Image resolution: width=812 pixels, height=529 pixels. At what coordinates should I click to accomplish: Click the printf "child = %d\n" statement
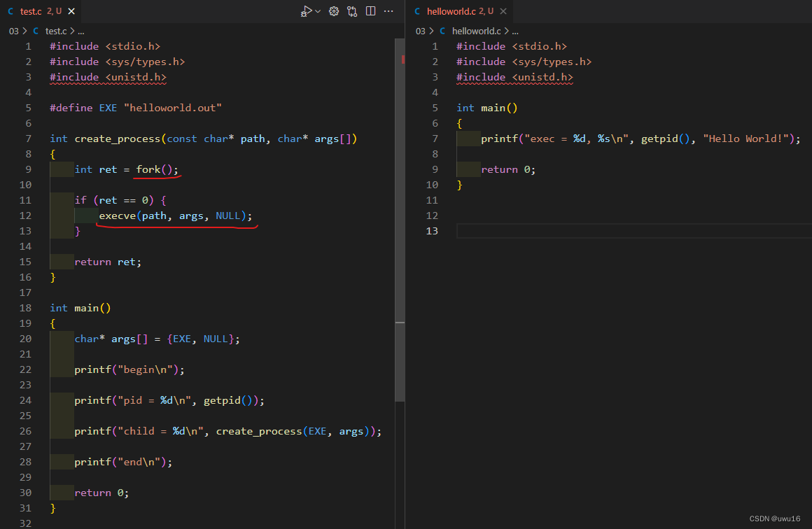pos(228,431)
